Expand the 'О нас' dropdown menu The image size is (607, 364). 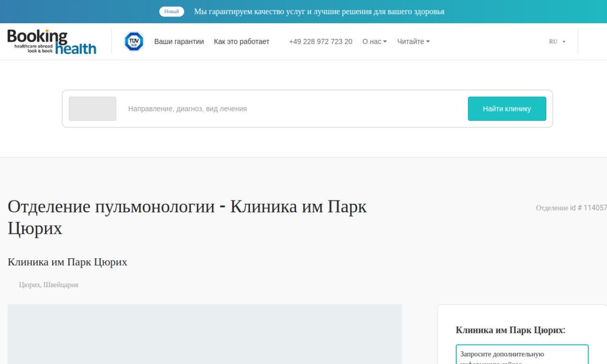click(x=375, y=42)
